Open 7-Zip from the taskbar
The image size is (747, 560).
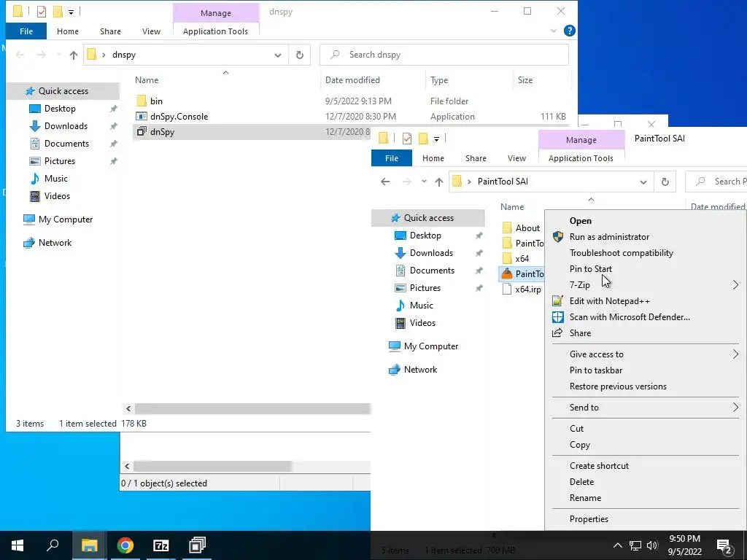click(161, 545)
